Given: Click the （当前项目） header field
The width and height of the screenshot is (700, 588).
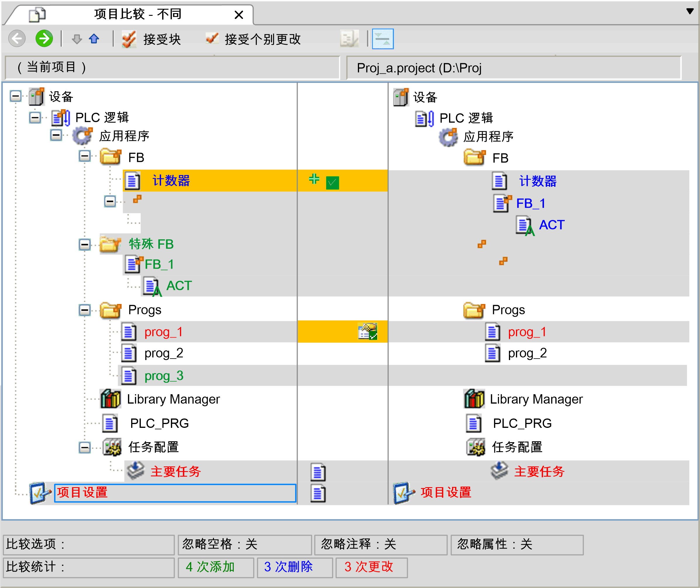Looking at the screenshot, I should [173, 68].
